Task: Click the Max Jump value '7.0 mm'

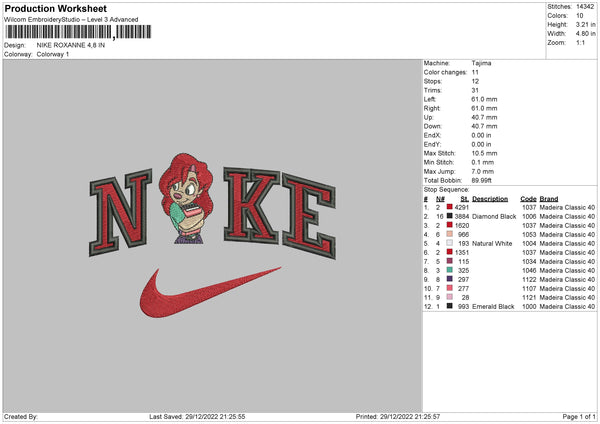Action: (x=483, y=171)
